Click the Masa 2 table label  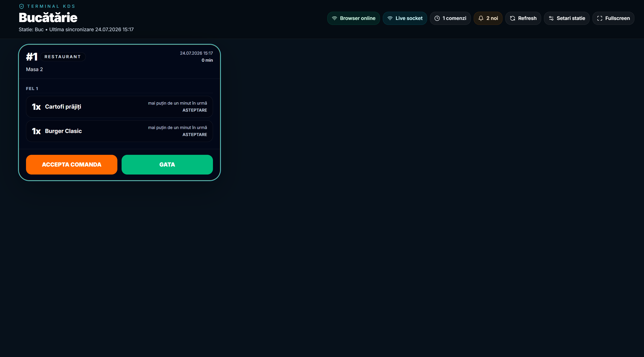pos(34,69)
